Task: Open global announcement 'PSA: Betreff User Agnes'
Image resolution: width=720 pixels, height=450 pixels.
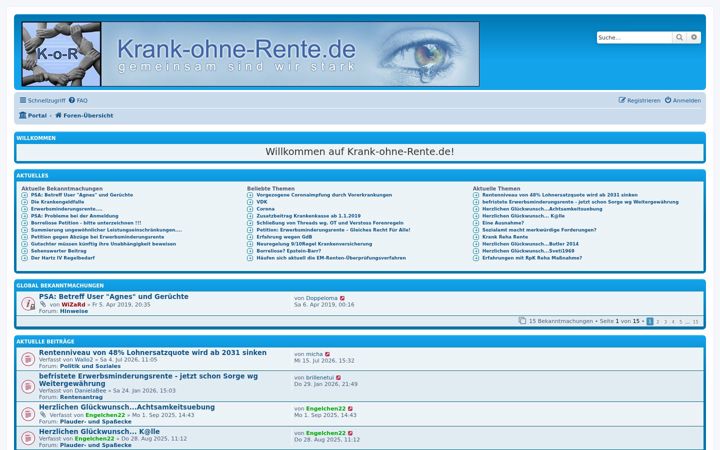Action: (x=113, y=297)
